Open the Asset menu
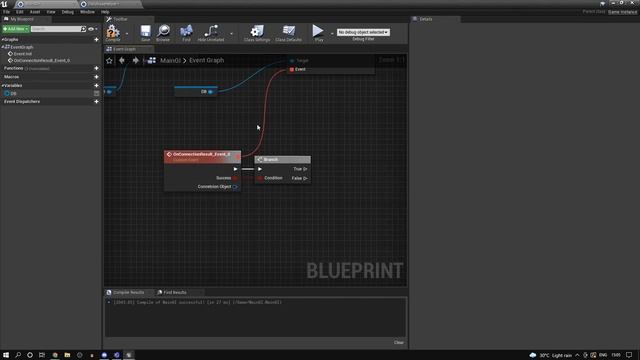 [35, 12]
